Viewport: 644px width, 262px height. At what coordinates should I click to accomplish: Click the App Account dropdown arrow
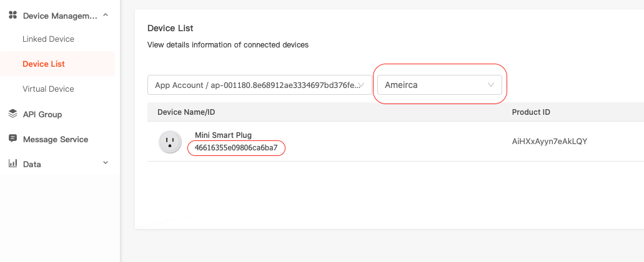[362, 85]
